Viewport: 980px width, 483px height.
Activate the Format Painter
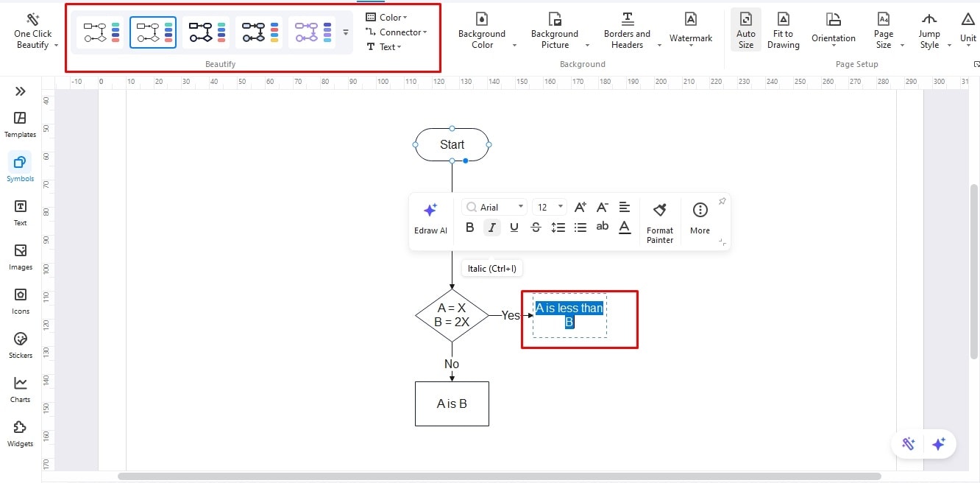click(660, 222)
